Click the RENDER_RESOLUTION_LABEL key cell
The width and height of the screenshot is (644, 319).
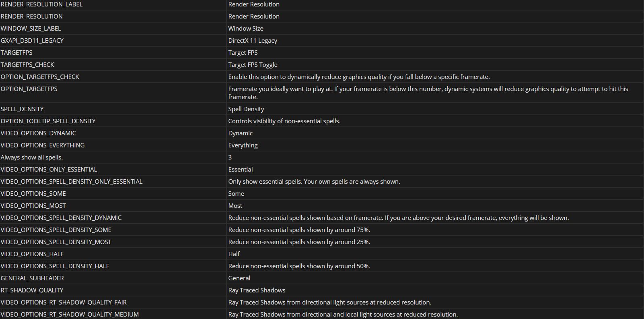pos(41,4)
